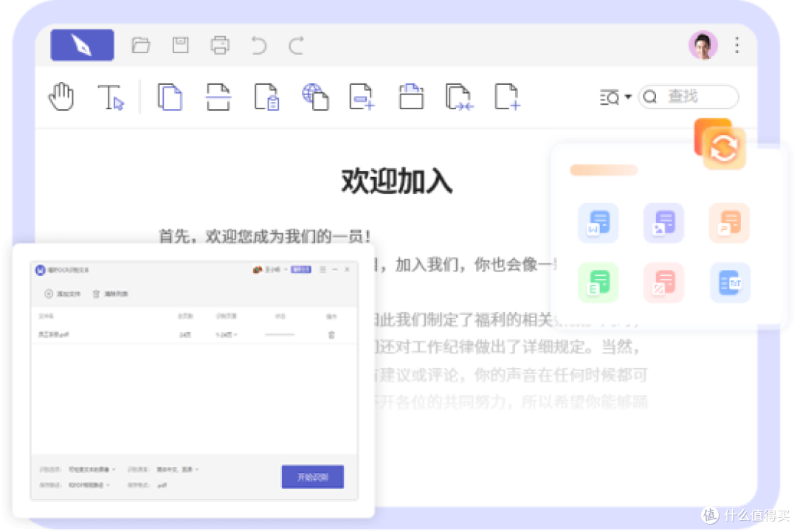Click the blue 开始识别 button
This screenshot has width=797, height=532.
click(313, 477)
